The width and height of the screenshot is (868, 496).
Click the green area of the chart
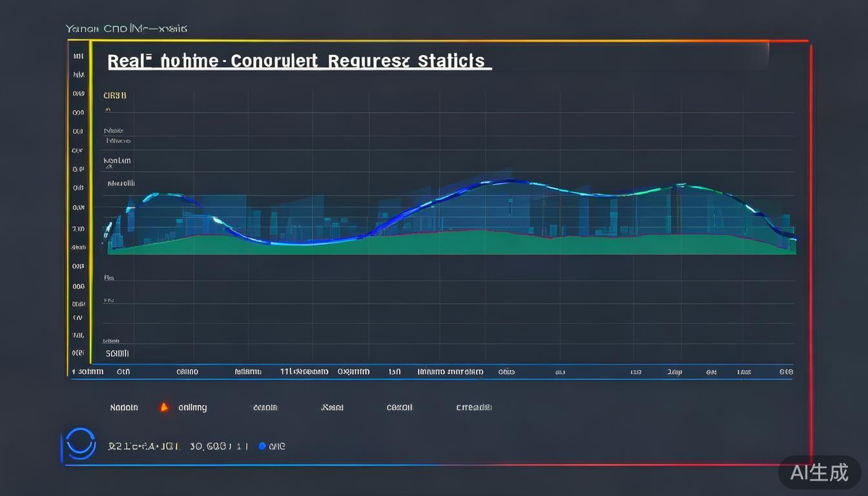(452, 244)
